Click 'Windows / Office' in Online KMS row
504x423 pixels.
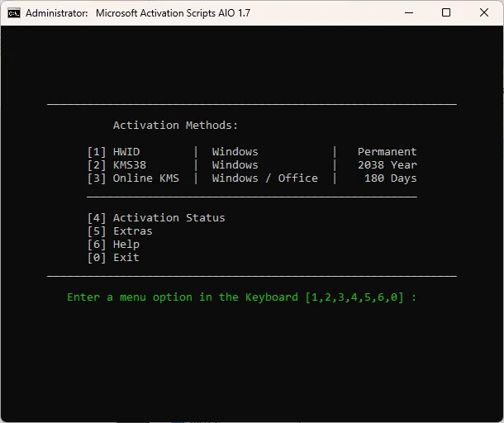coord(265,178)
